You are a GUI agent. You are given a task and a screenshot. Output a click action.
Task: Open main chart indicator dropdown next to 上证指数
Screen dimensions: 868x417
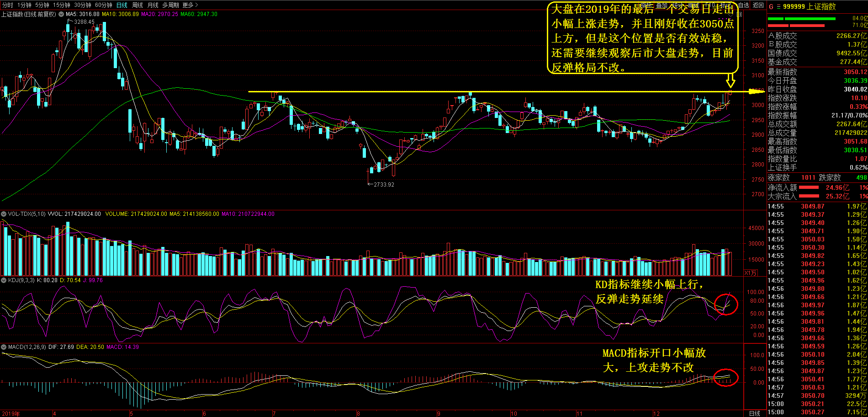(x=61, y=14)
